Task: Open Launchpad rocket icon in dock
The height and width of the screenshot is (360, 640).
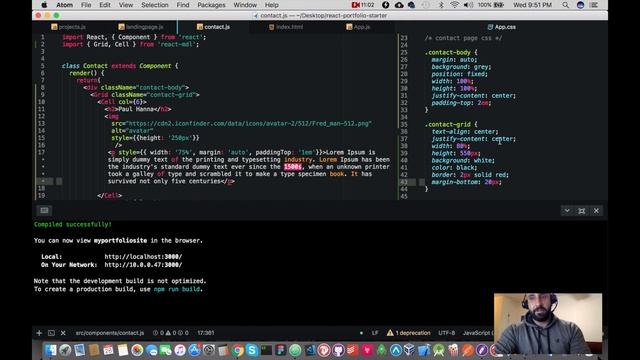Action: pyautogui.click(x=65, y=350)
